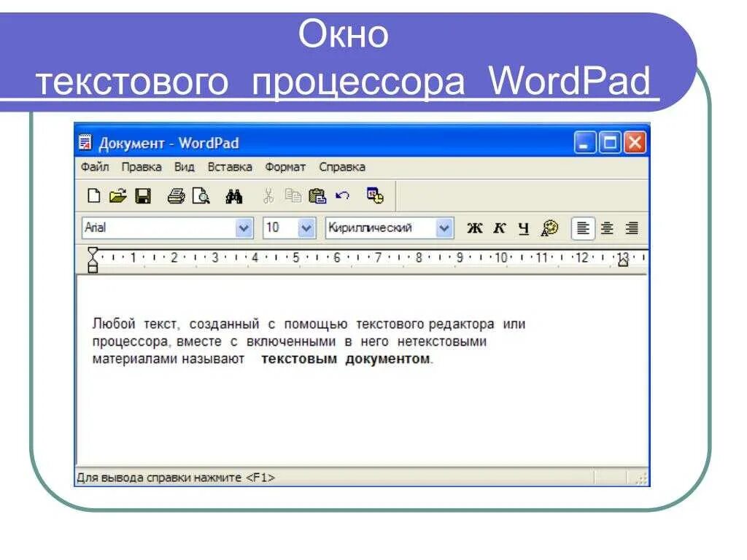Click into the font size field

click(281, 228)
